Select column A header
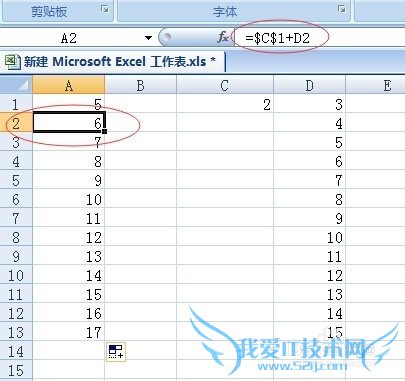Viewport: 405px width, 381px height. coord(69,85)
